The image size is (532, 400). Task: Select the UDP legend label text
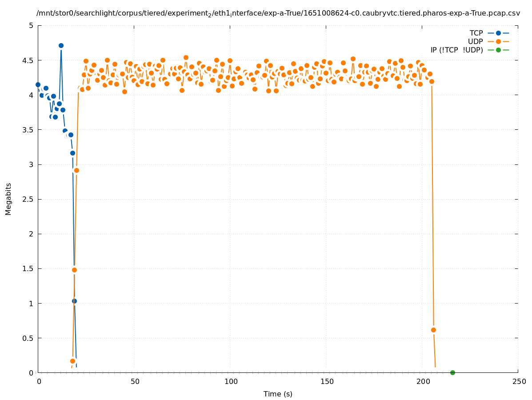pyautogui.click(x=475, y=41)
